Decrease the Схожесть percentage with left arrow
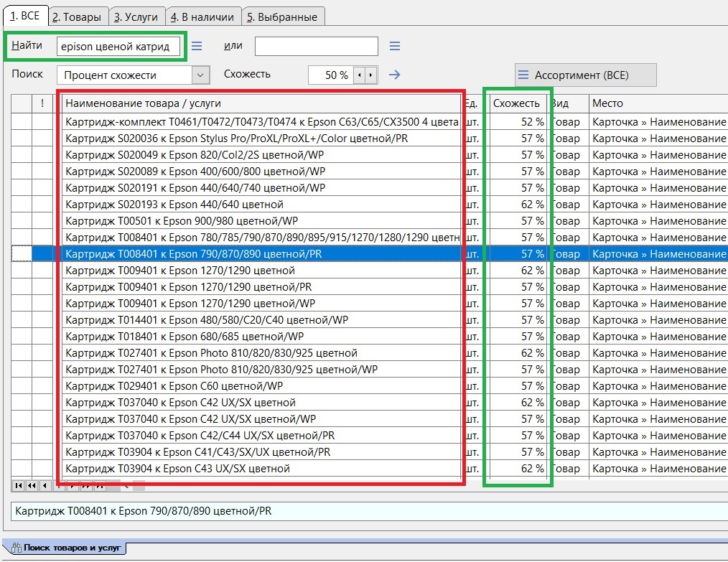The width and height of the screenshot is (728, 562). [360, 75]
